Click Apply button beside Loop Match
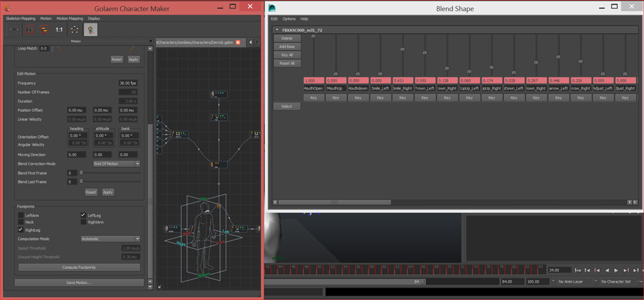Screen dimensions: 644x300 [x=133, y=59]
